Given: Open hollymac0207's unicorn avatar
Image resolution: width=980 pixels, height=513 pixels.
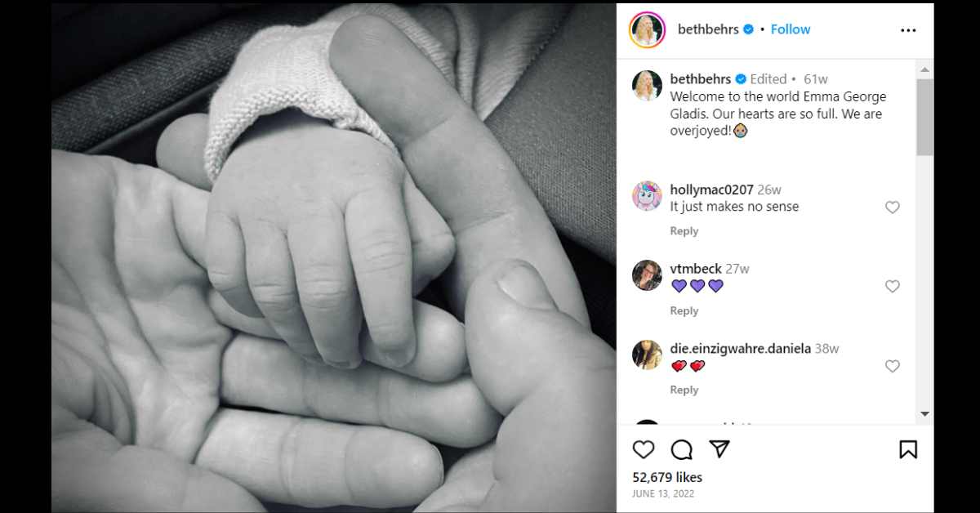Looking at the screenshot, I should (x=647, y=196).
